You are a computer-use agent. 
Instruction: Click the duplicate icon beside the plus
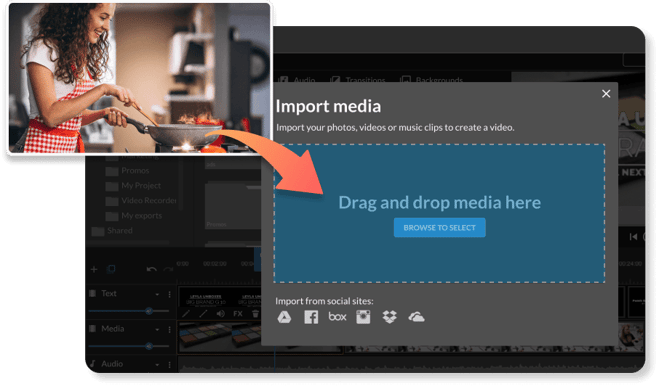[111, 269]
